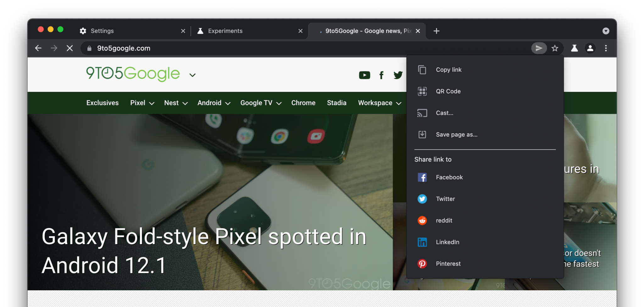Open the 9to5Google YouTube icon
This screenshot has width=644, height=307.
pos(364,75)
